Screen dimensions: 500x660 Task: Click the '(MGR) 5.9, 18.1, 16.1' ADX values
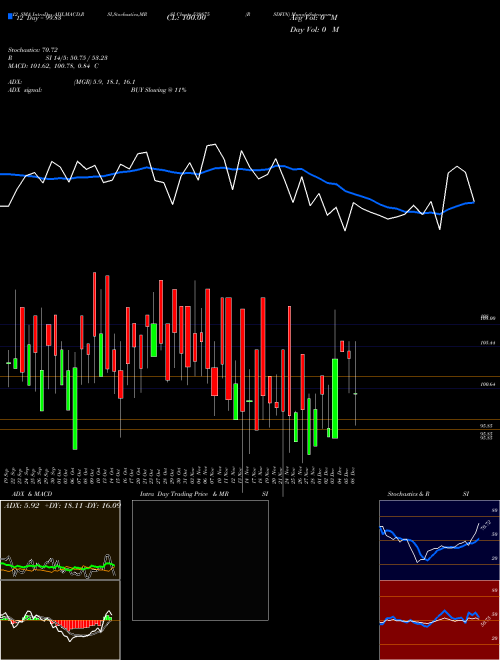[104, 82]
